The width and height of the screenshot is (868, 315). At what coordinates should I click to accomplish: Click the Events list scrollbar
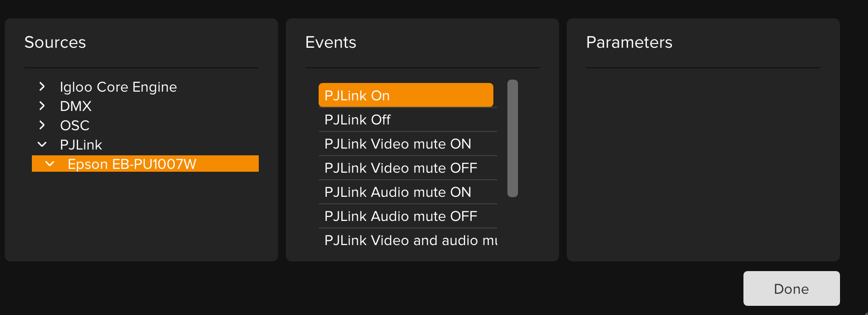tap(513, 138)
